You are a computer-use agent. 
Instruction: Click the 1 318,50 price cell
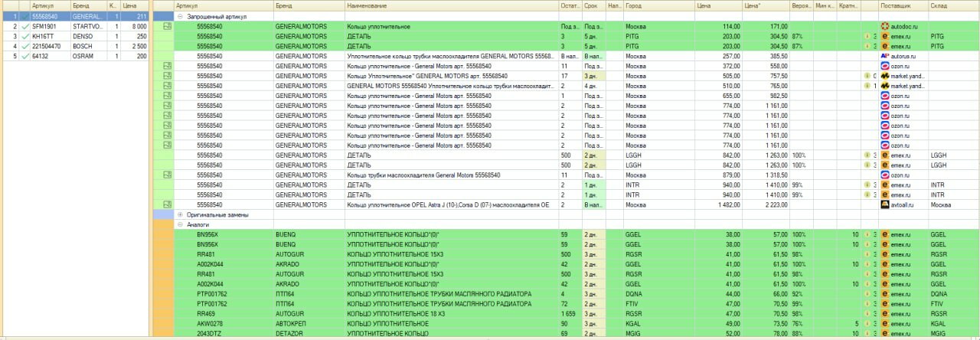(x=766, y=175)
